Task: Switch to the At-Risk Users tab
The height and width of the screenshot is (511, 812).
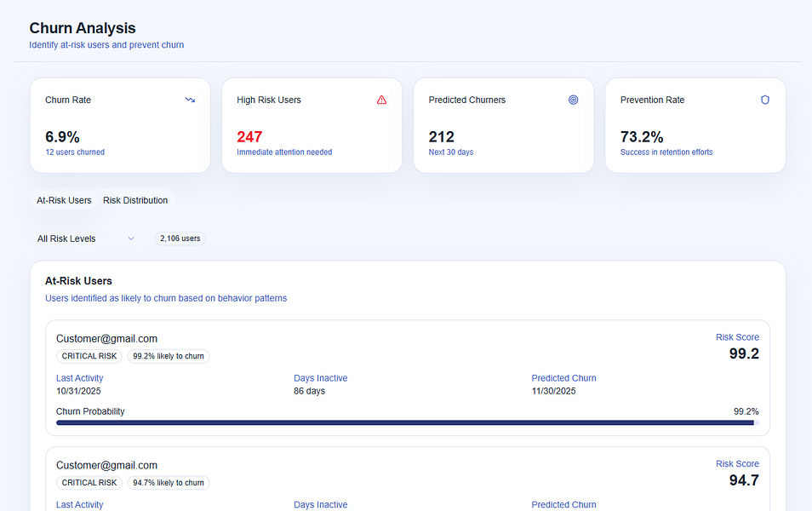Action: coord(64,200)
